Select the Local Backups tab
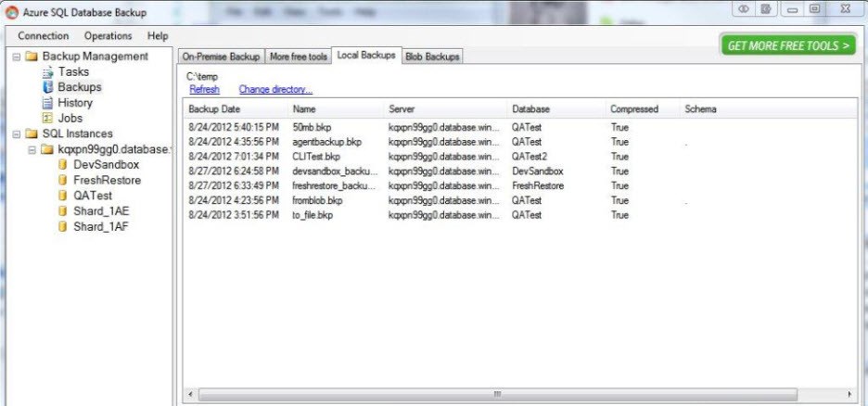 366,56
